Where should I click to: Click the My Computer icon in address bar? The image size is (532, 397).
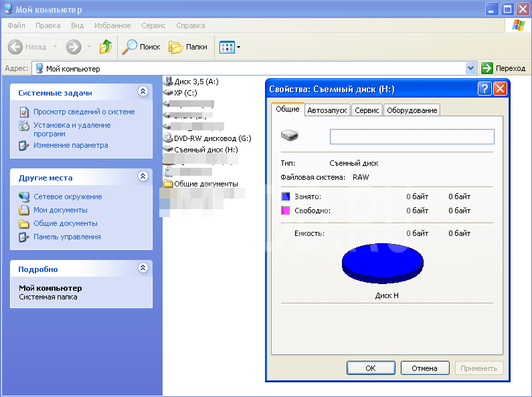coord(39,68)
